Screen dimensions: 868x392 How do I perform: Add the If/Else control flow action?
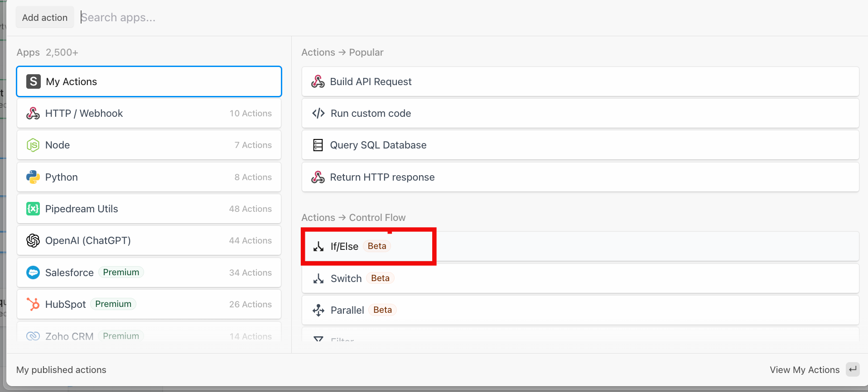tap(580, 246)
